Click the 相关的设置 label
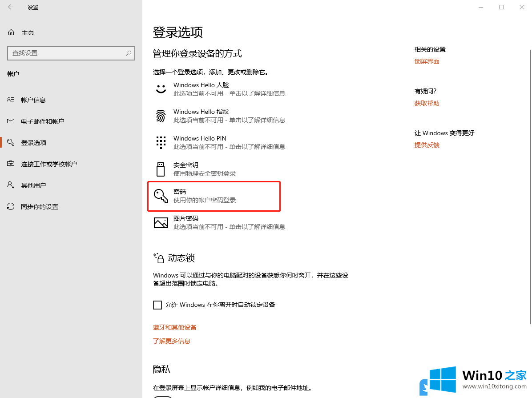 [430, 49]
